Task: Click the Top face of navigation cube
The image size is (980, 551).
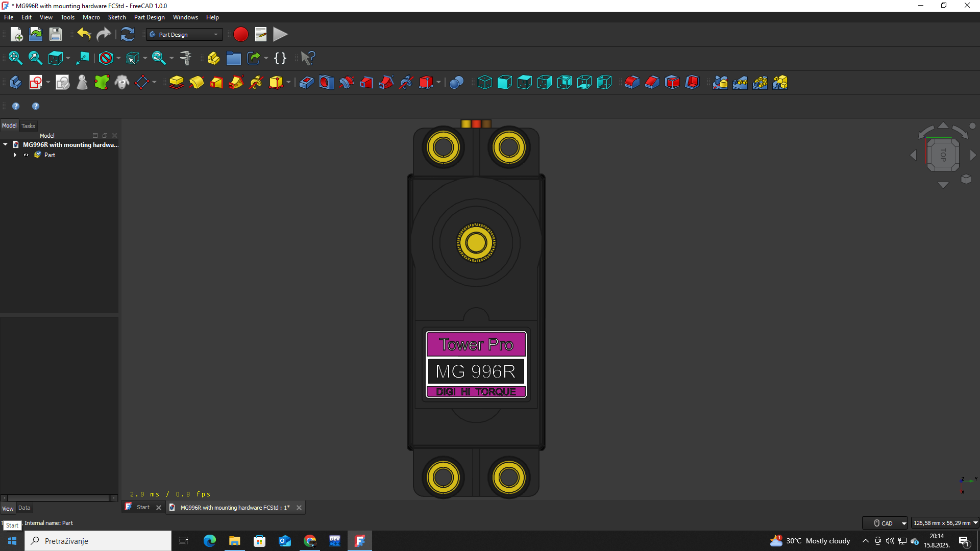Action: click(x=943, y=155)
